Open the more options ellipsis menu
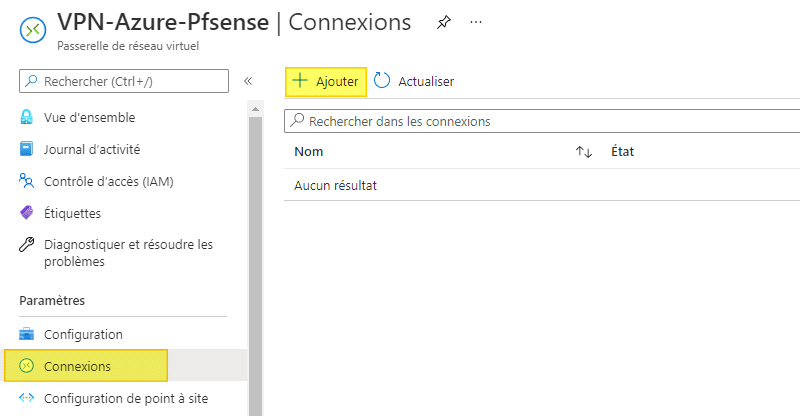This screenshot has width=800, height=416. tap(476, 22)
